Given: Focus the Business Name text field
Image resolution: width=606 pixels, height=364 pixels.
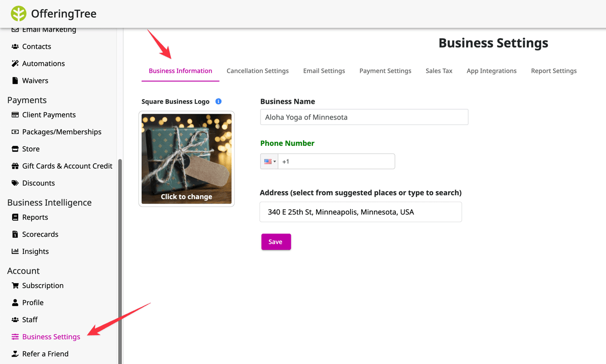Looking at the screenshot, I should [364, 117].
